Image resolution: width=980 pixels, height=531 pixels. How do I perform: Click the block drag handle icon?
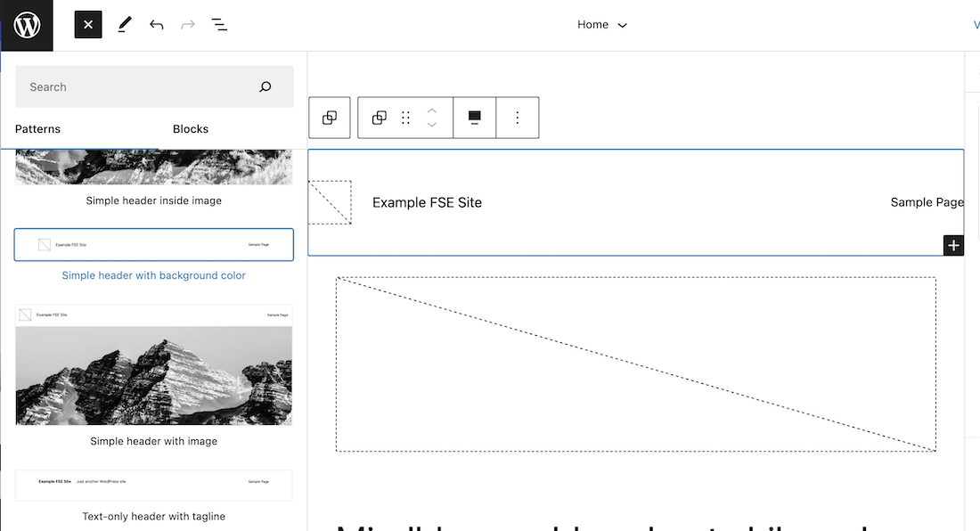coord(405,118)
